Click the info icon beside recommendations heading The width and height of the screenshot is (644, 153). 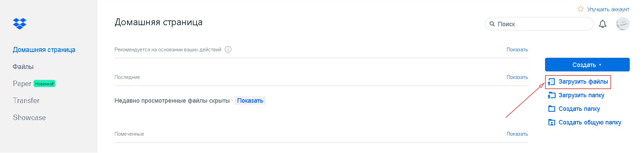pos(228,49)
